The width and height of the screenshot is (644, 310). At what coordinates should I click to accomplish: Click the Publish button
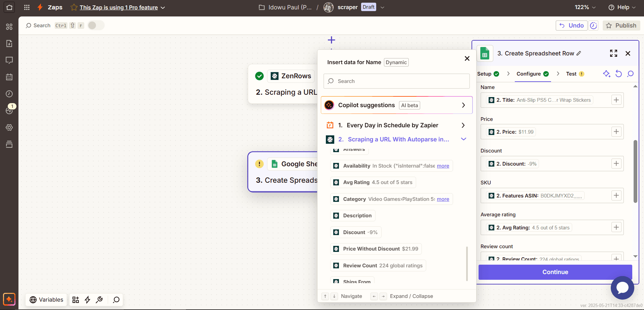click(621, 26)
